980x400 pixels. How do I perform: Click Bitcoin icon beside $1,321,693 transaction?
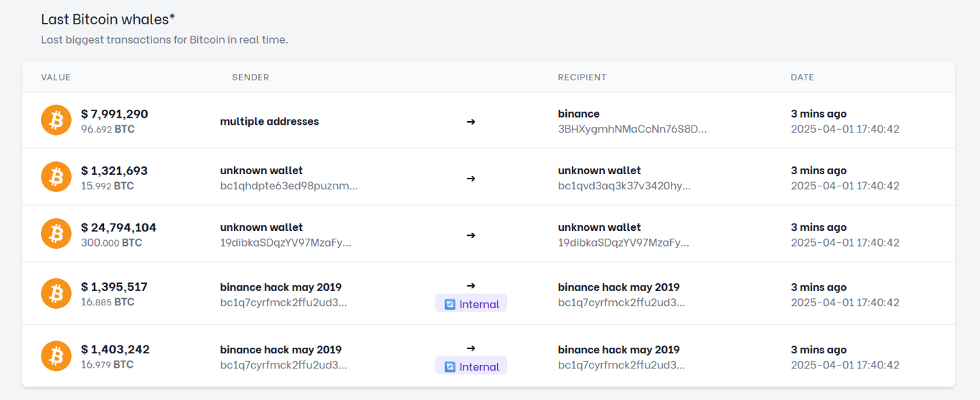56,177
